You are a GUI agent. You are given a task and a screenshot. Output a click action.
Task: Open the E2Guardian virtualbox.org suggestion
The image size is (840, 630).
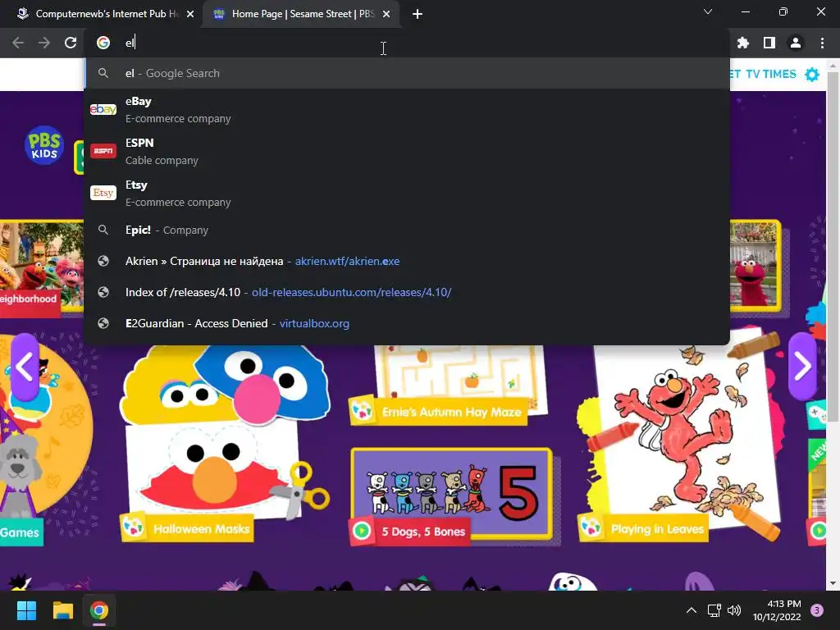coord(407,323)
